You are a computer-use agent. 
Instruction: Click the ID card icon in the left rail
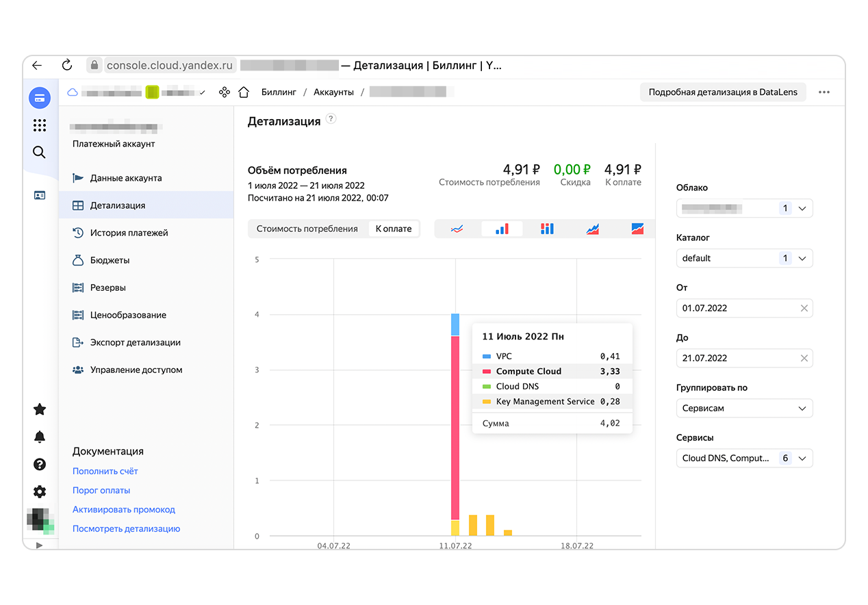point(40,196)
